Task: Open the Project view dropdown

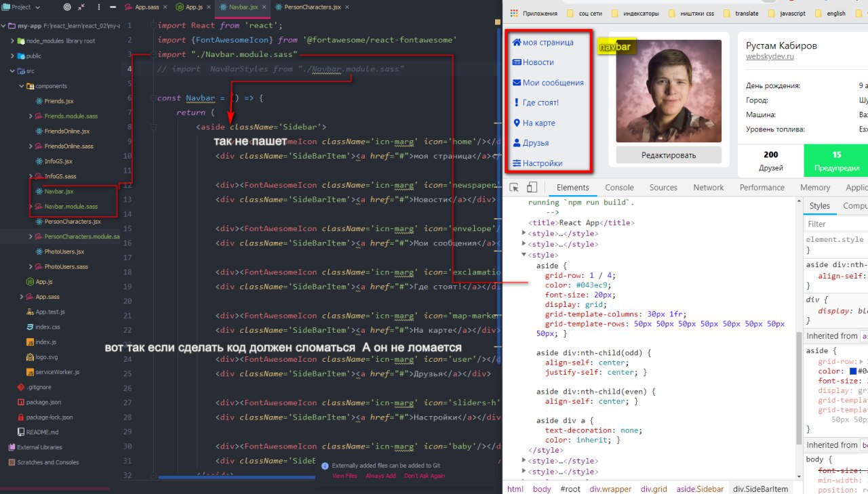Action: tap(22, 7)
